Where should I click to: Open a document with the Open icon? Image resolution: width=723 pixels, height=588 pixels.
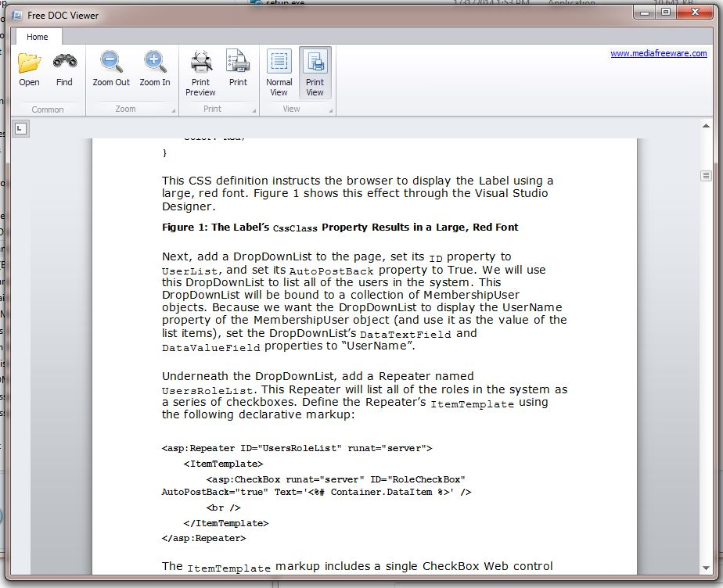(28, 67)
